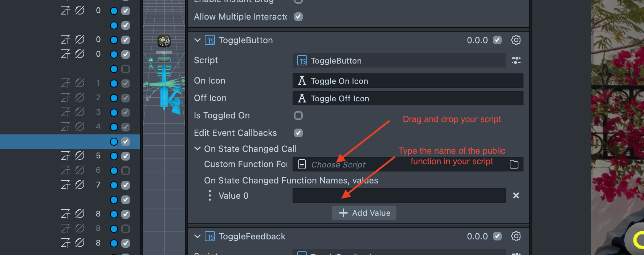The width and height of the screenshot is (644, 255).
Task: Collapse On State Changed Call group
Action: (197, 149)
